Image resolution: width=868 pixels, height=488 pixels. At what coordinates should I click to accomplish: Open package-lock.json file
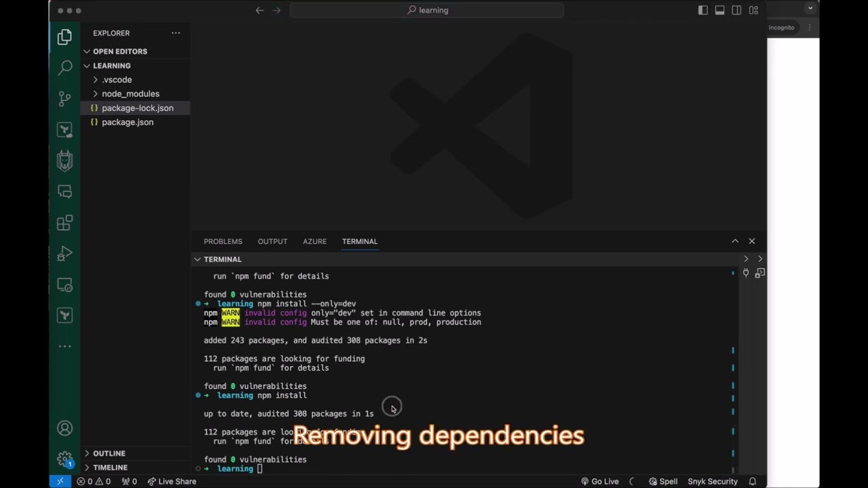tap(137, 108)
